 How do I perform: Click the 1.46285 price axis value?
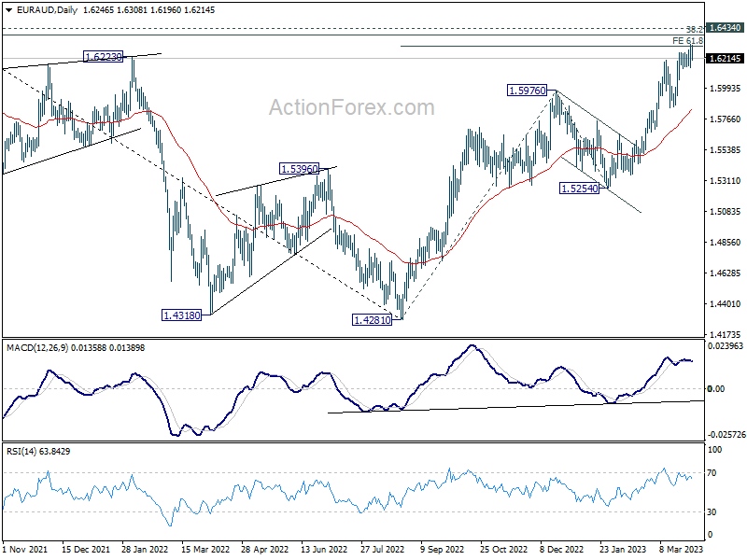(726, 273)
